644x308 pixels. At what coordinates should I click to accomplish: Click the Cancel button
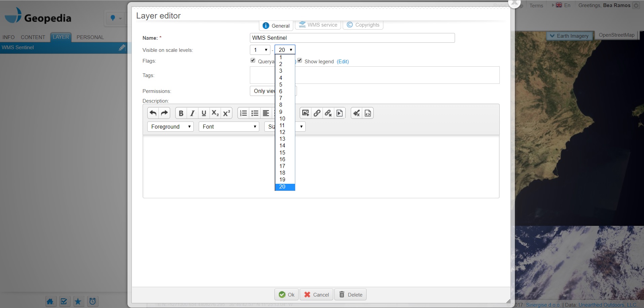point(316,295)
